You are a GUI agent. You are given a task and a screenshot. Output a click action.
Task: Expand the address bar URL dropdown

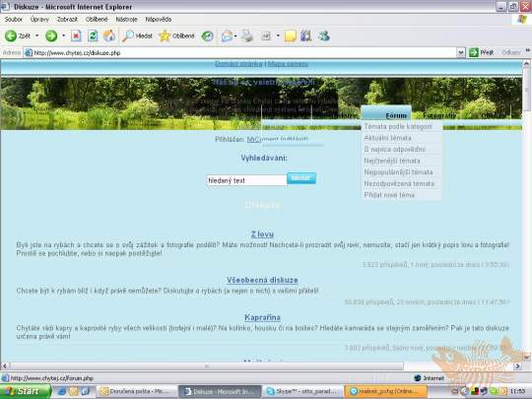click(461, 52)
